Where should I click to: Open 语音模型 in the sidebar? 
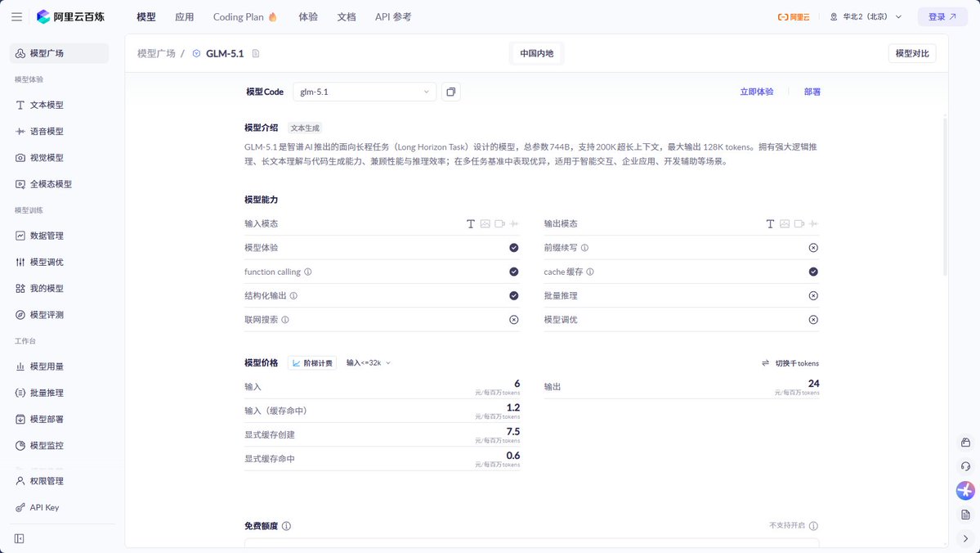60,132
